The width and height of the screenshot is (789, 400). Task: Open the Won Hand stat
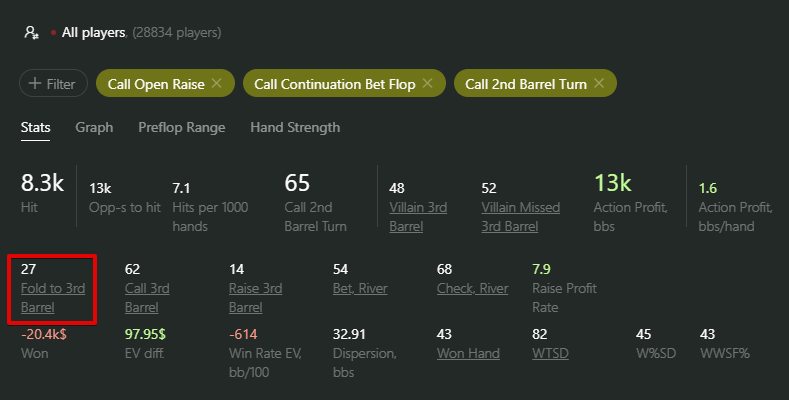point(466,352)
